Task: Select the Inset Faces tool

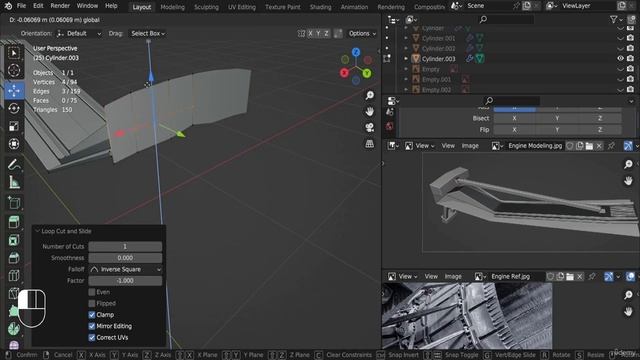Action: click(14, 240)
